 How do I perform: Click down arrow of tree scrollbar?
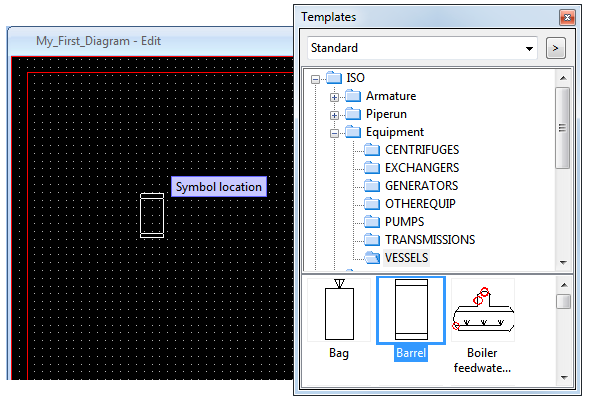tap(563, 263)
